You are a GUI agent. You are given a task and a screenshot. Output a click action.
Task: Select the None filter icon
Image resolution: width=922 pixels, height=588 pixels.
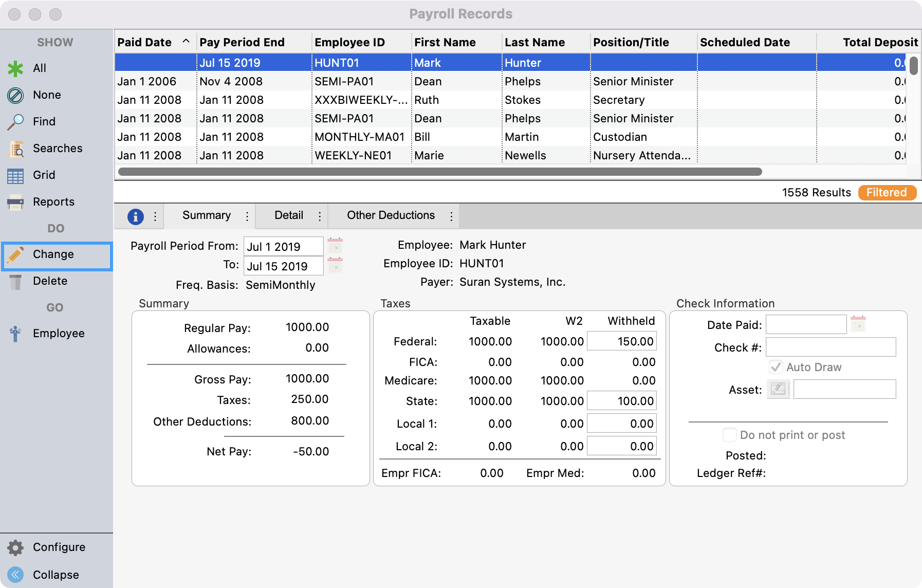(x=15, y=95)
